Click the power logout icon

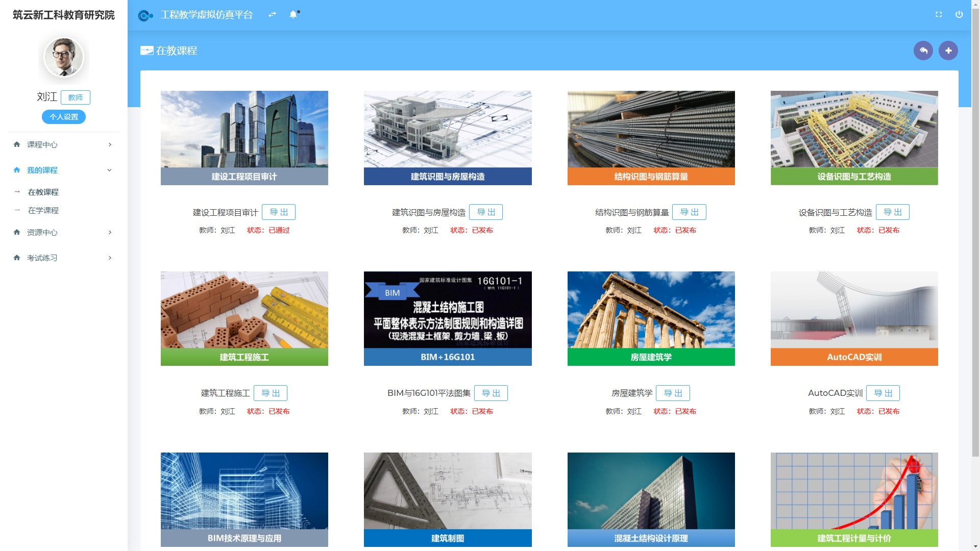(959, 15)
